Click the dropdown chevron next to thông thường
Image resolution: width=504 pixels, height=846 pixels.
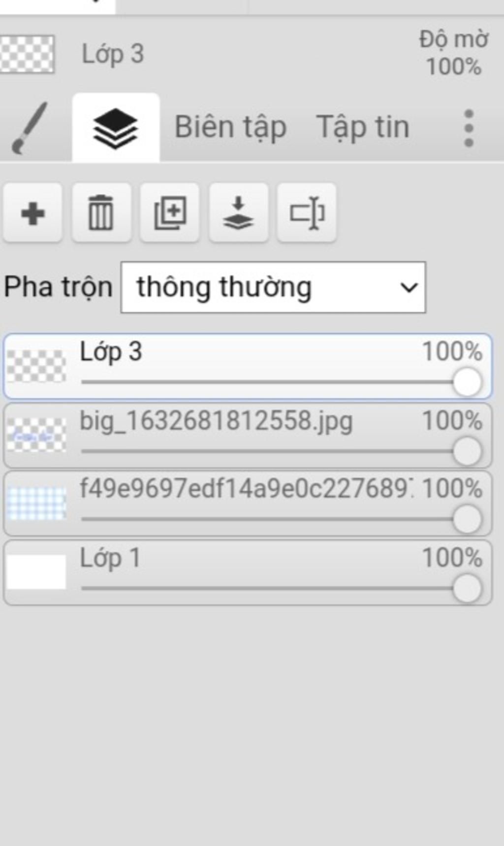pyautogui.click(x=409, y=287)
